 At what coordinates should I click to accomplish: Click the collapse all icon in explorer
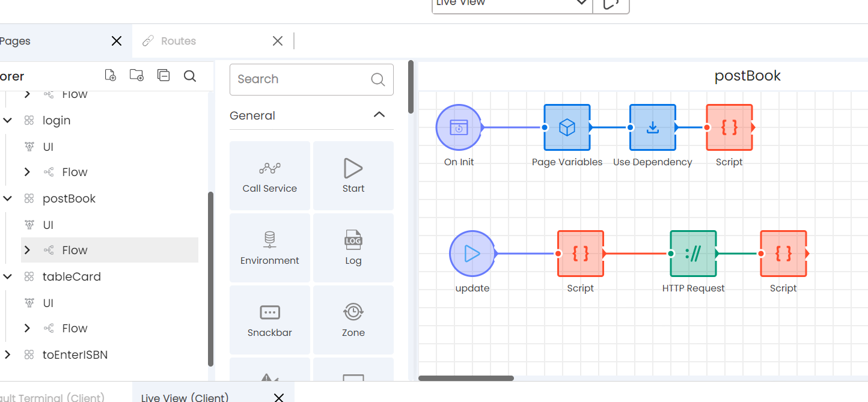(164, 76)
